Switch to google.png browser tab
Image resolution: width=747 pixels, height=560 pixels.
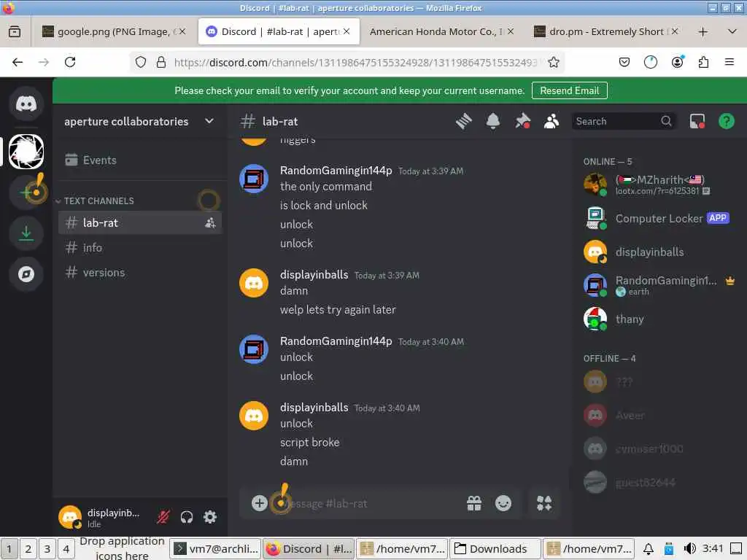click(114, 31)
